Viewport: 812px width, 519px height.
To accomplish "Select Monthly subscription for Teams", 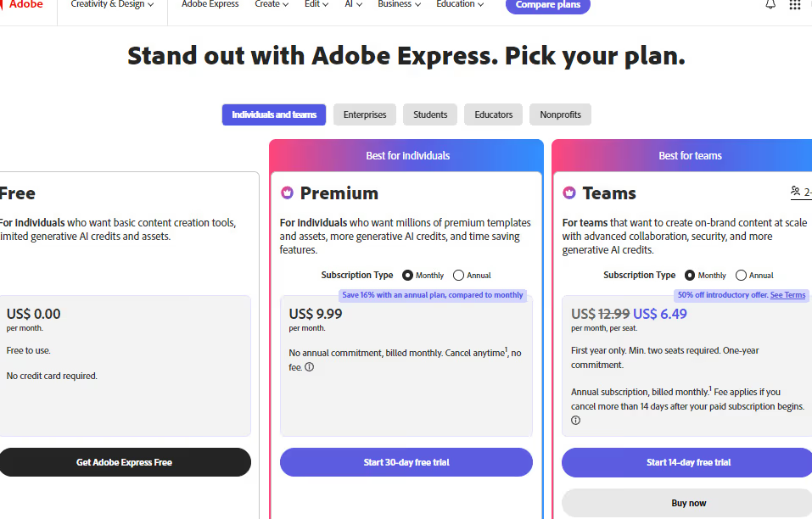I will [x=690, y=275].
